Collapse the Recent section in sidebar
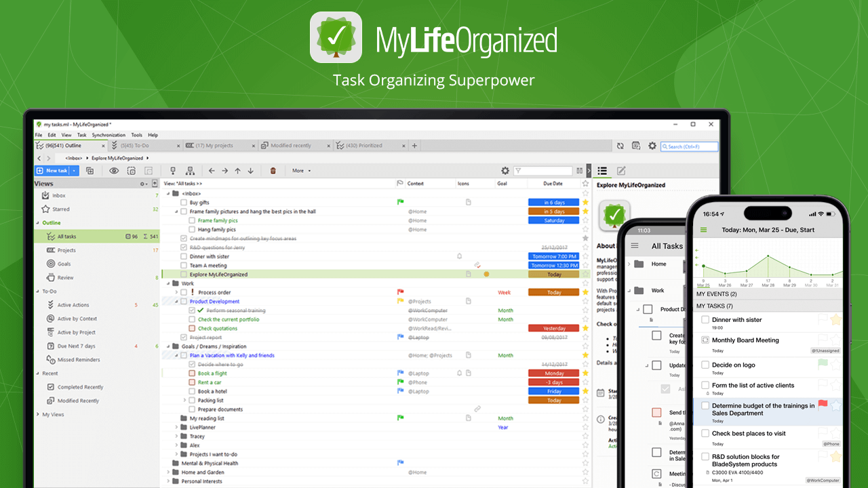The height and width of the screenshot is (488, 868). tap(37, 373)
